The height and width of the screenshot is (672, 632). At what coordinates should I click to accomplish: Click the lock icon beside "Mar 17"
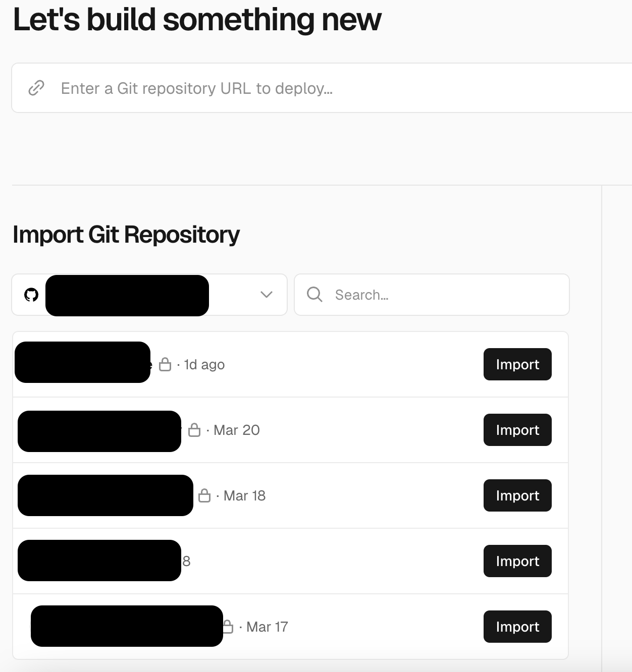(228, 627)
